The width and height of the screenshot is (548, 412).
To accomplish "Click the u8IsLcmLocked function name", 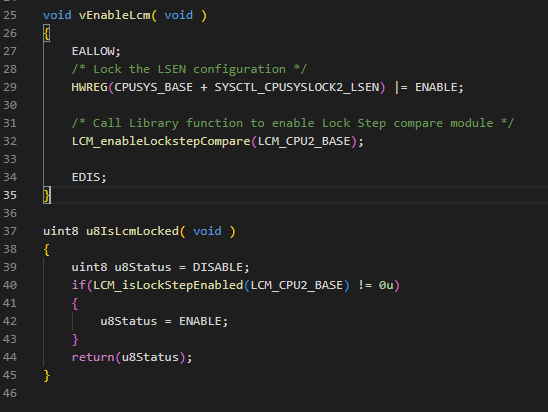I will tap(132, 231).
